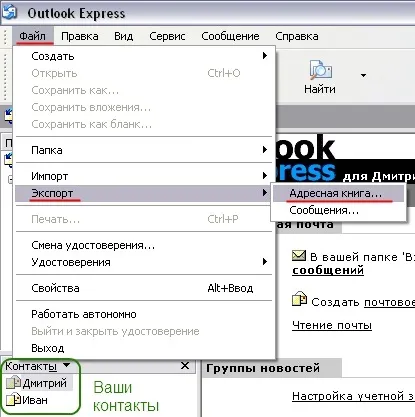The image size is (415, 417).
Task: Open the Папка submenu
Action: [x=144, y=150]
